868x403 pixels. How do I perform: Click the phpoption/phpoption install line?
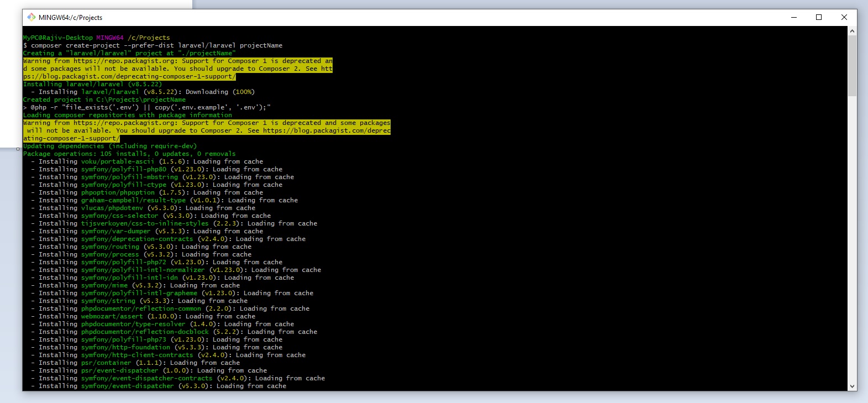[147, 192]
